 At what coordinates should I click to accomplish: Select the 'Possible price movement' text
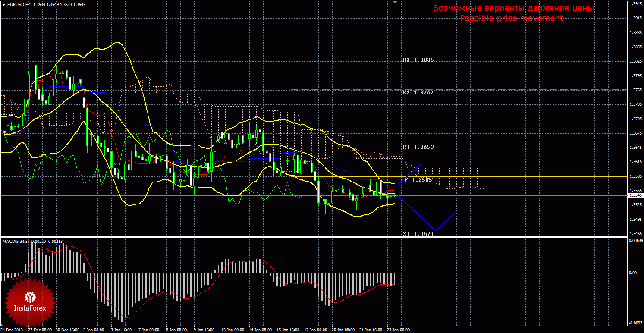point(511,19)
